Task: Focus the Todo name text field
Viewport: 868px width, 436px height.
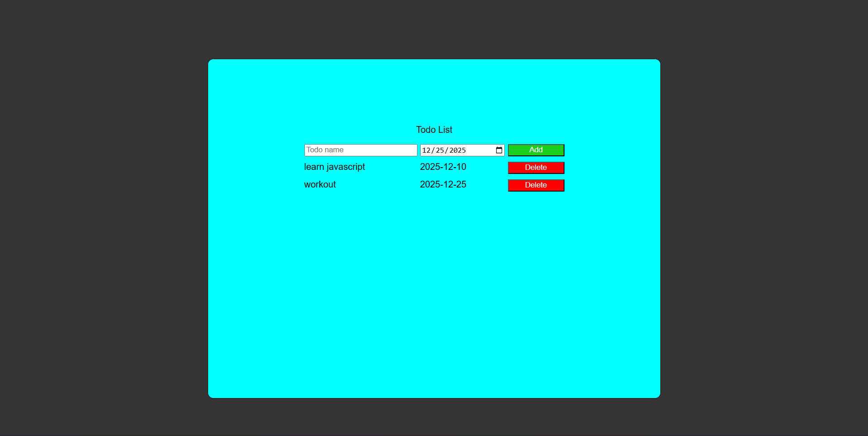Action: (x=360, y=150)
